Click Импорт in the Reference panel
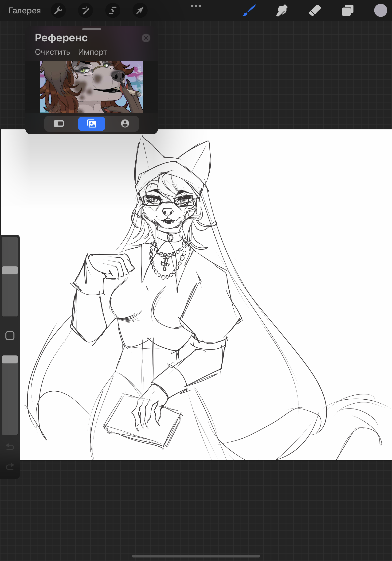This screenshot has height=561, width=392. coord(92,52)
